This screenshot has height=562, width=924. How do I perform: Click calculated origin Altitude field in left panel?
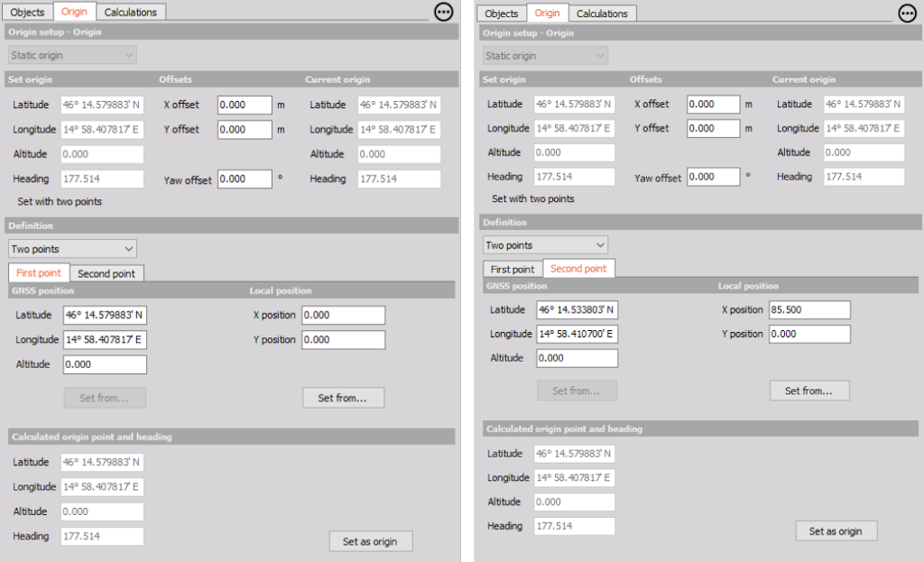pyautogui.click(x=103, y=511)
